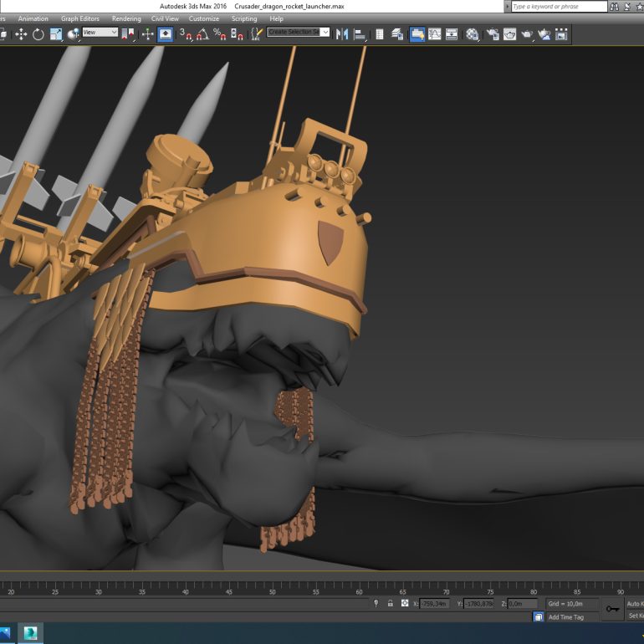The image size is (644, 644).
Task: Click the Z coordinate field
Action: tap(523, 603)
